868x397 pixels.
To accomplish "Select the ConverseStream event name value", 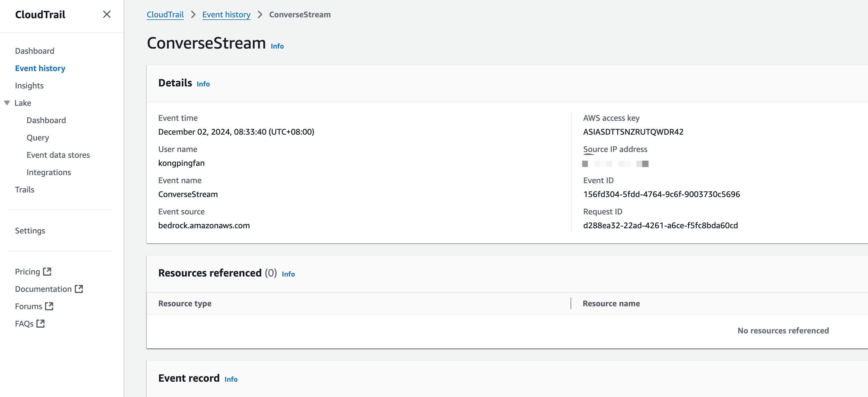I will 188,194.
